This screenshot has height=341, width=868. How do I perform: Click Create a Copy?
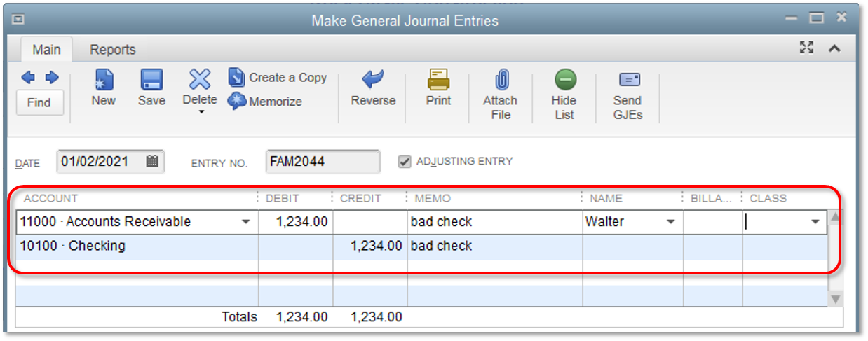pyautogui.click(x=278, y=78)
